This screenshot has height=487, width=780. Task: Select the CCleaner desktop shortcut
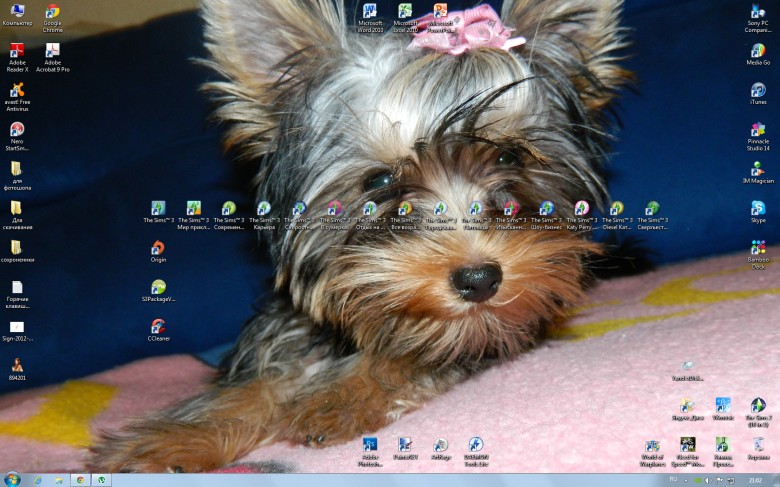click(x=158, y=326)
